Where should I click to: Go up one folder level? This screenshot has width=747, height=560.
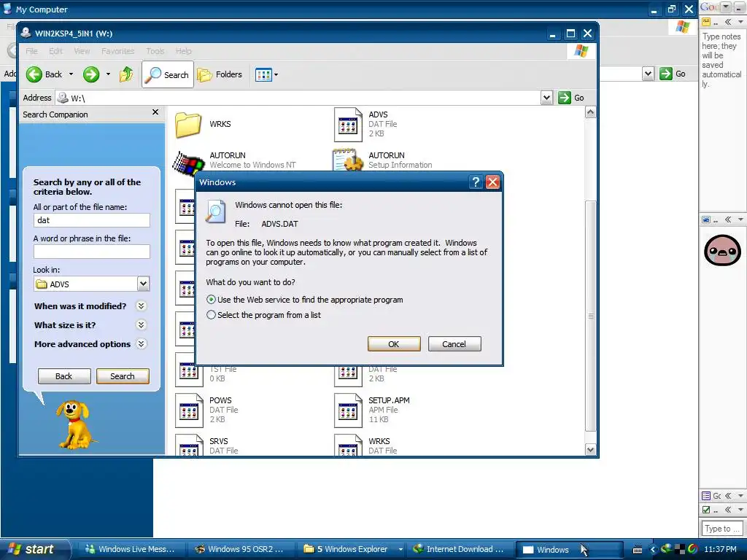pos(126,74)
